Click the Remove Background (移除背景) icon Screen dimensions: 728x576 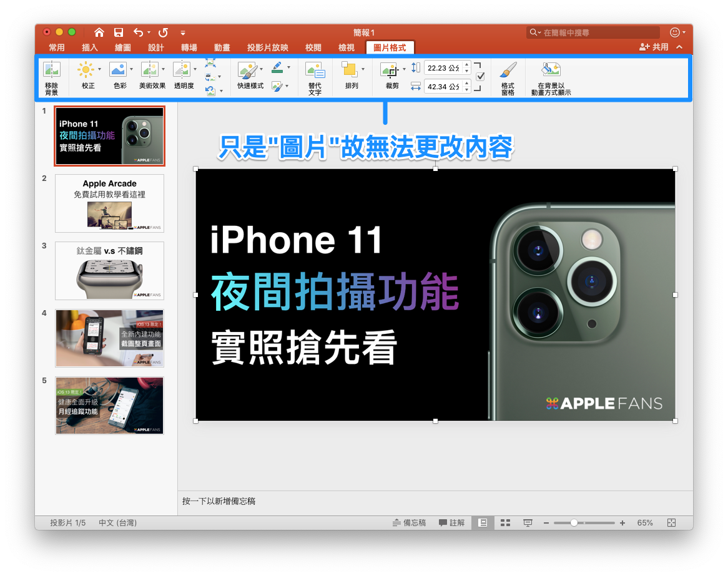(x=52, y=70)
